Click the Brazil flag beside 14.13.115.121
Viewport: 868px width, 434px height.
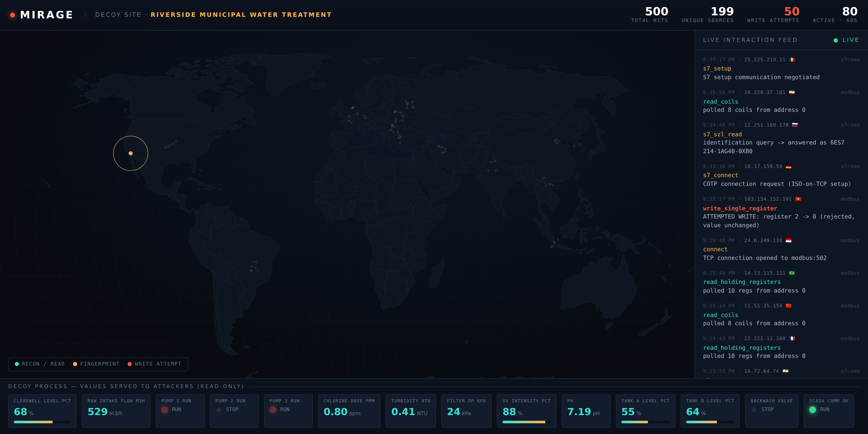(x=792, y=273)
